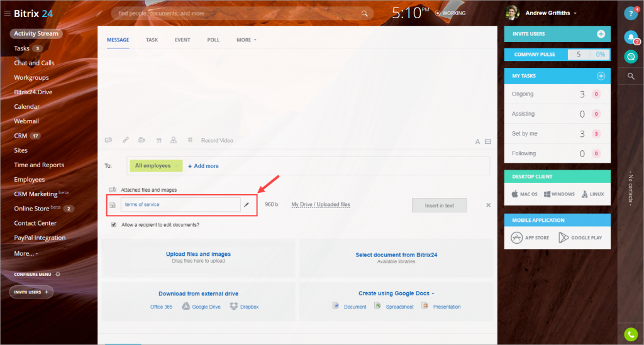Click the message text area
The image size is (644, 345).
tap(297, 90)
